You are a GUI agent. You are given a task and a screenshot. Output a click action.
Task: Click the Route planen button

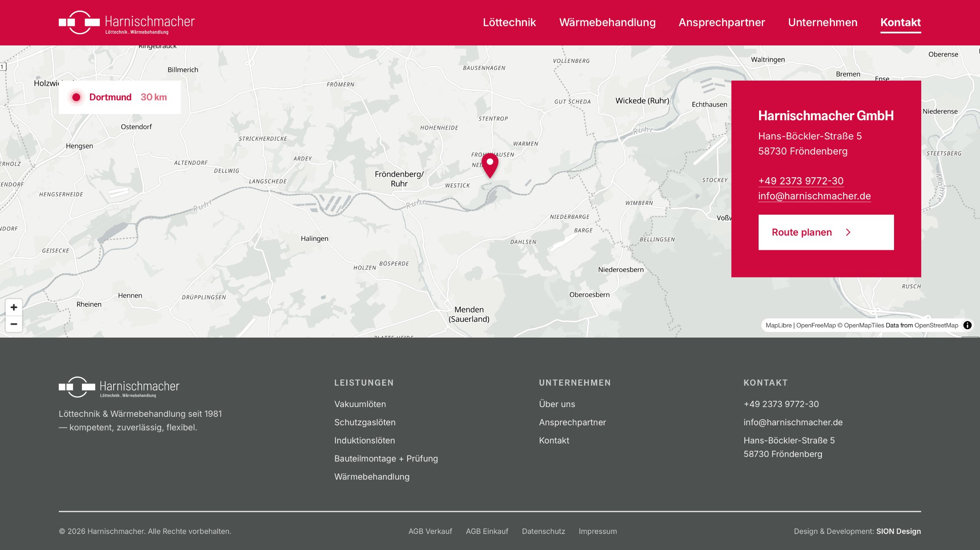(826, 232)
